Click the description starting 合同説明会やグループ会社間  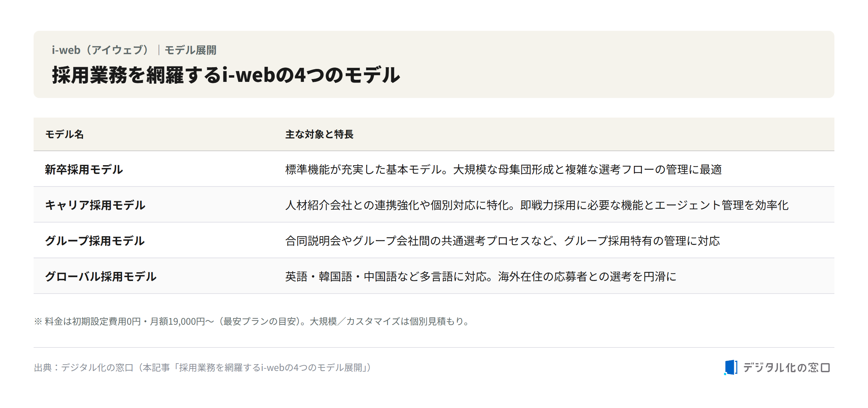pyautogui.click(x=503, y=241)
